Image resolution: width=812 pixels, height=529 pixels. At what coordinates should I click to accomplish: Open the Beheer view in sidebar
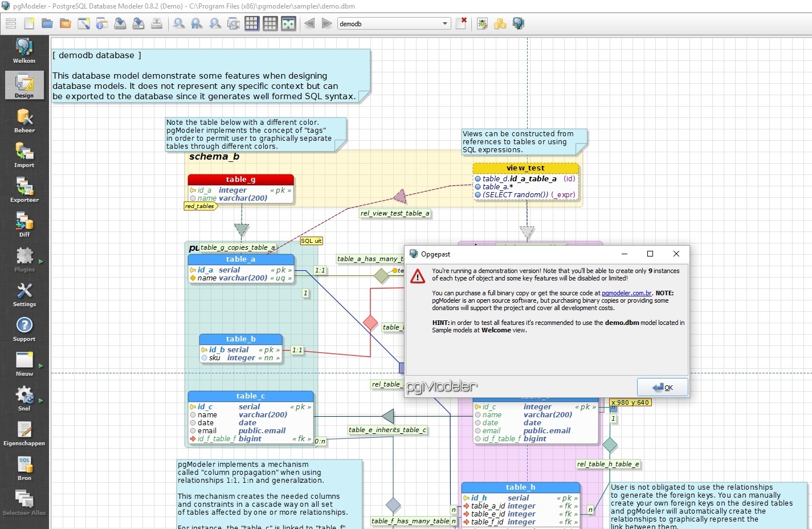pyautogui.click(x=24, y=120)
